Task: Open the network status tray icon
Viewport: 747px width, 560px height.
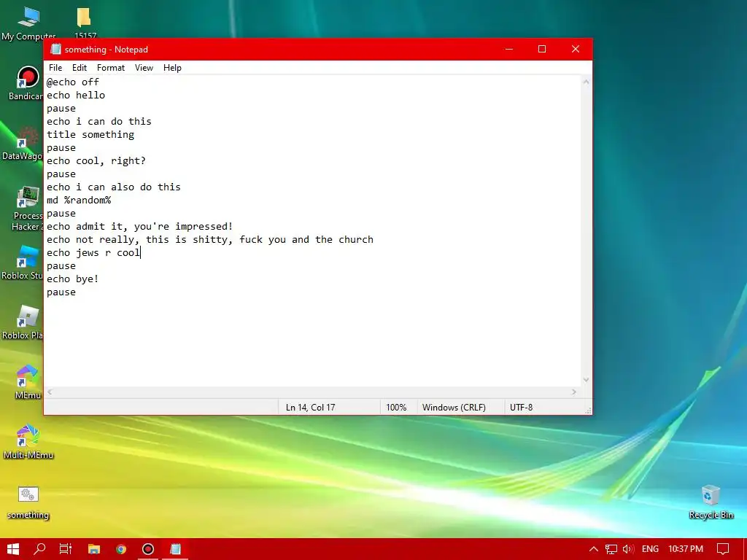Action: tap(611, 549)
